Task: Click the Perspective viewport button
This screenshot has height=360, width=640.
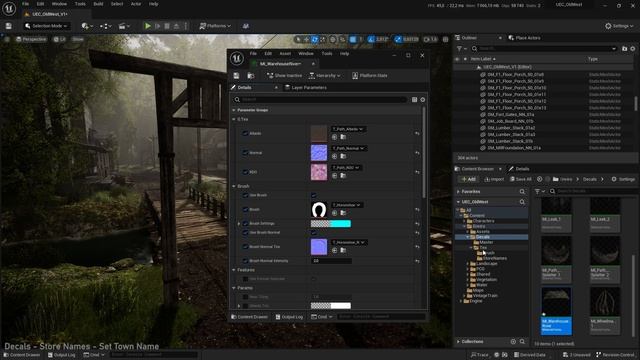Action: point(31,39)
